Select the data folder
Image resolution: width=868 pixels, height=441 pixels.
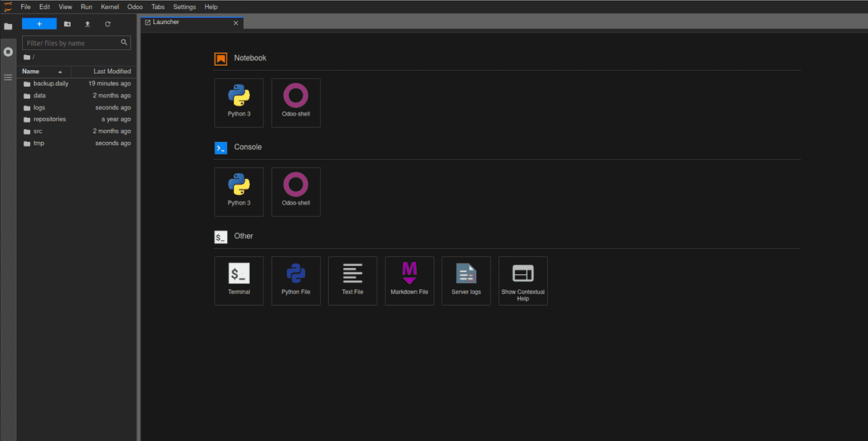[76, 95]
